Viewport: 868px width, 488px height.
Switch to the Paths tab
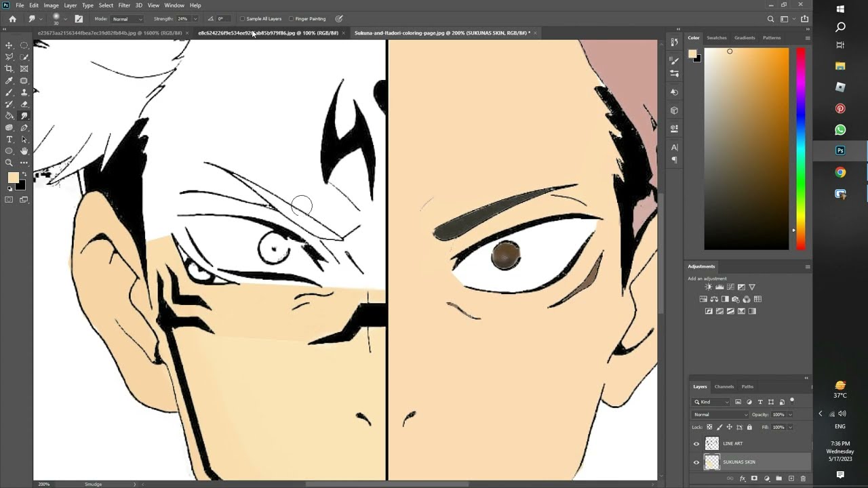[x=747, y=386]
